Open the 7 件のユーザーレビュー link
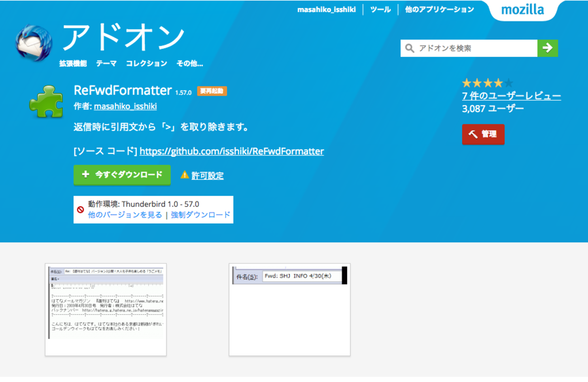This screenshot has width=588, height=382. 512,96
